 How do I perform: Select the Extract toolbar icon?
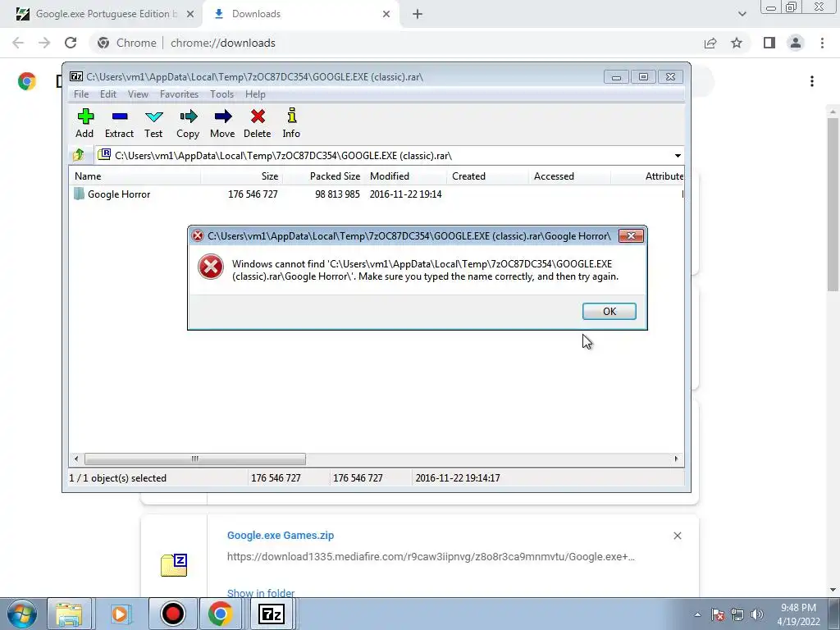click(119, 123)
